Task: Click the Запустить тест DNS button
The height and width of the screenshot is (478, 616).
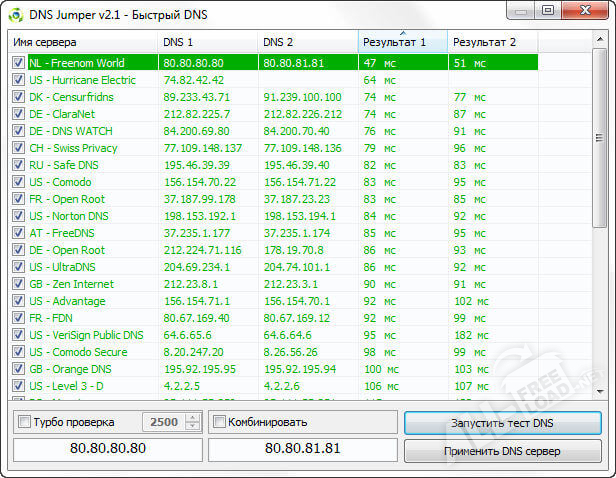Action: click(502, 423)
